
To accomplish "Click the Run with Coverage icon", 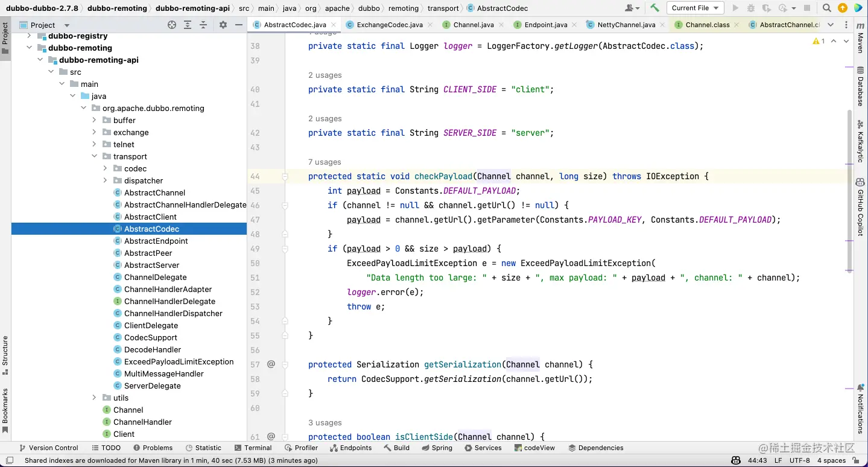I will coord(767,8).
